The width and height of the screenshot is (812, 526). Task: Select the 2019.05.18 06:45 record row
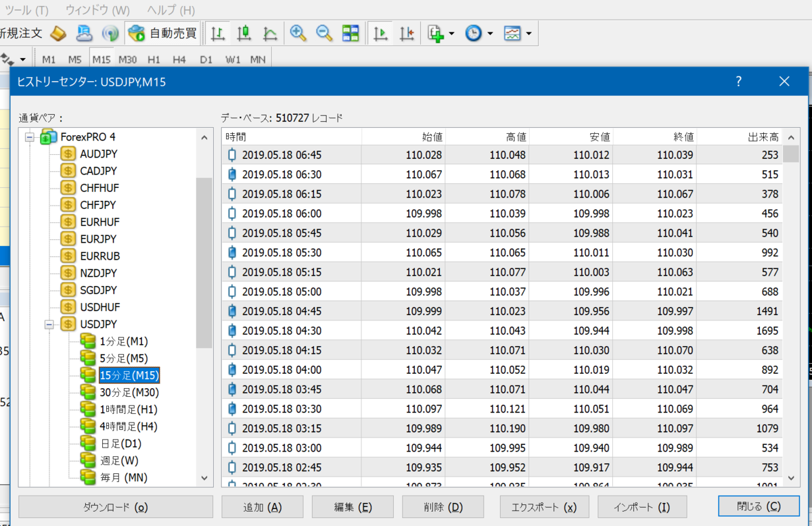click(503, 155)
